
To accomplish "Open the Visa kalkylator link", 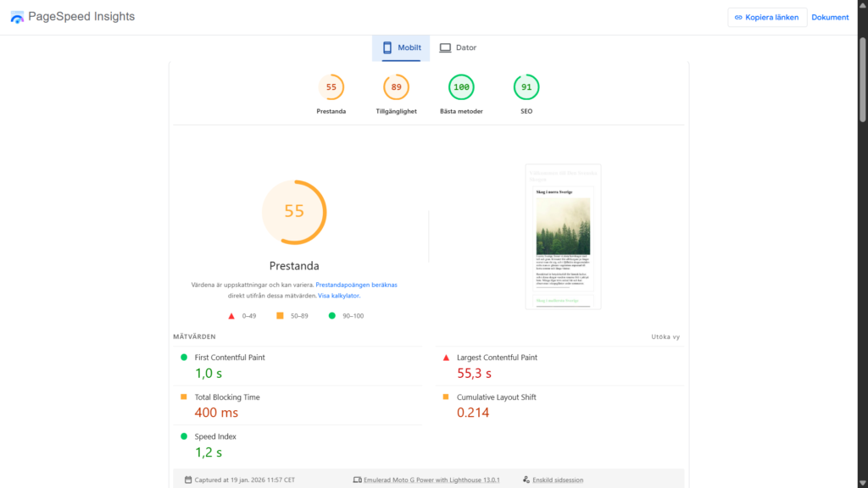I will tap(339, 296).
